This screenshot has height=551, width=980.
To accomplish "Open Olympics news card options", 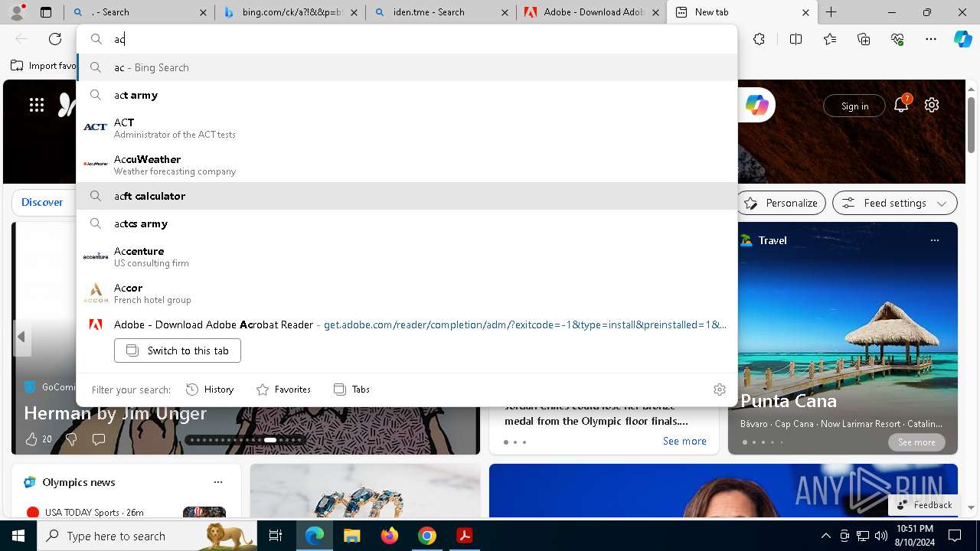I will click(x=218, y=482).
